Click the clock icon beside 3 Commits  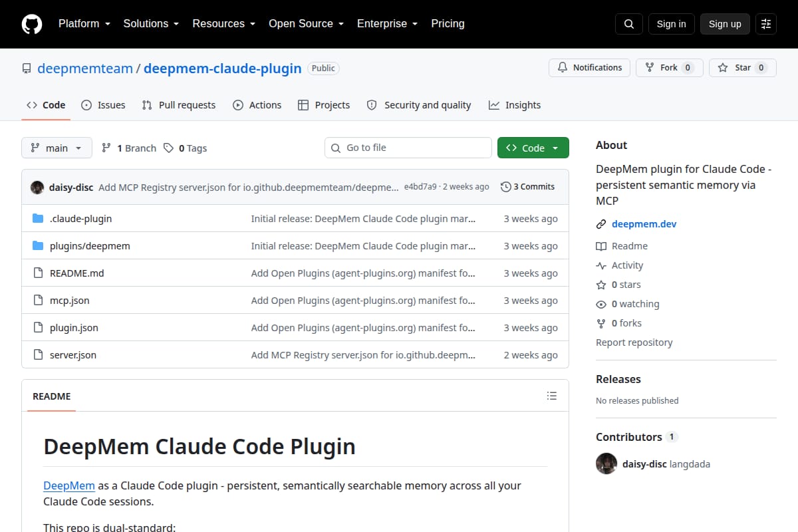[506, 187]
